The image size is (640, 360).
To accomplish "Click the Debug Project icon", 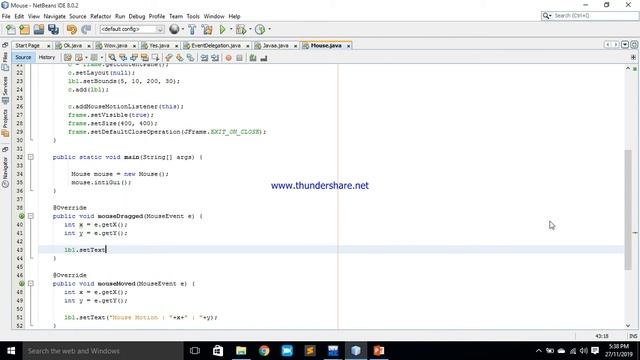I will click(241, 29).
